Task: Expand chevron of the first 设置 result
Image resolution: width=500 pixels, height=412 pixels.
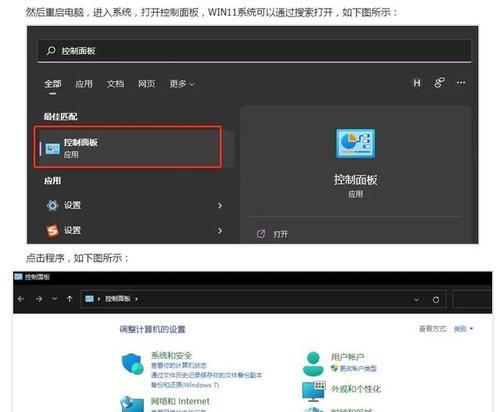Action: point(220,205)
